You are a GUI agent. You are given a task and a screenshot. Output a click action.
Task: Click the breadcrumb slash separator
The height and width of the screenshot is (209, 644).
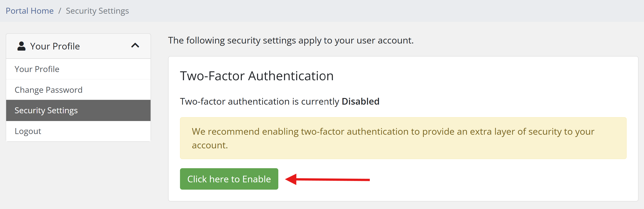(60, 11)
